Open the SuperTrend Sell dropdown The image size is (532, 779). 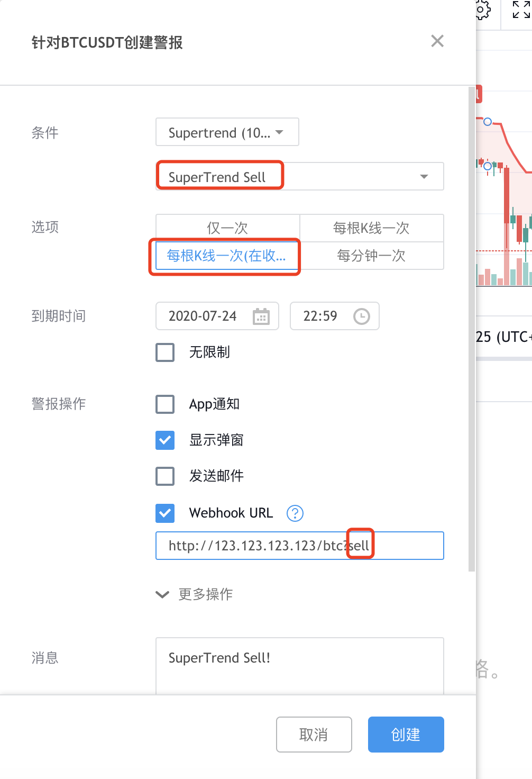point(299,177)
